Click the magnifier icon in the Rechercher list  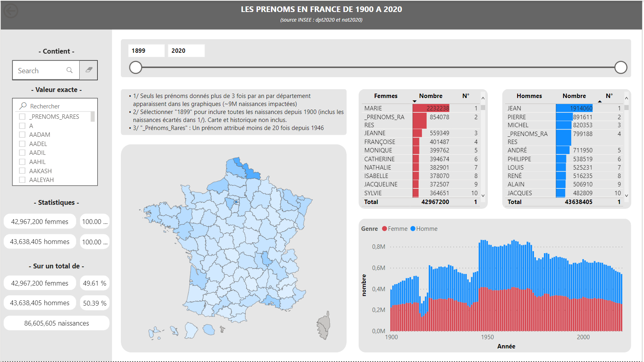point(22,106)
